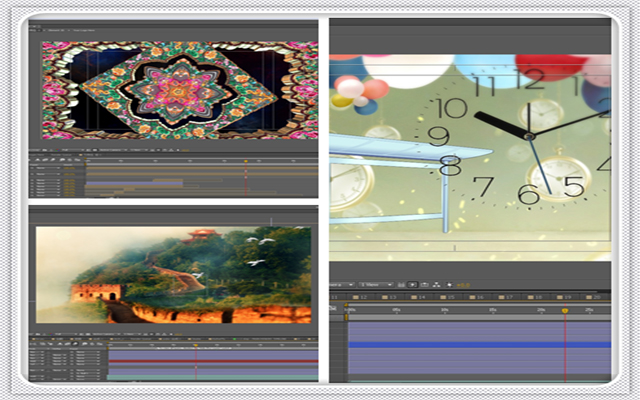Screen dimensions: 640x400
Task: Click Fast Previews icon below clock composition
Action: [411, 285]
